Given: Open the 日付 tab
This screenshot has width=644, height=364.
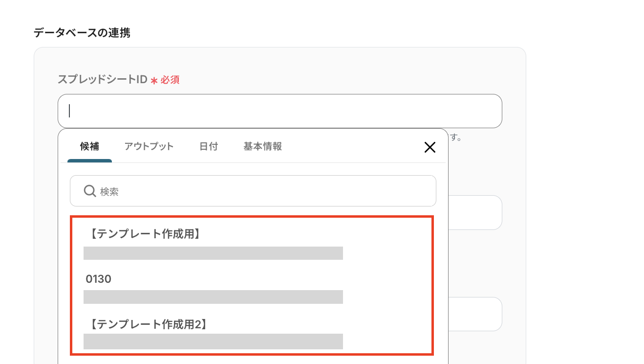Looking at the screenshot, I should point(209,146).
